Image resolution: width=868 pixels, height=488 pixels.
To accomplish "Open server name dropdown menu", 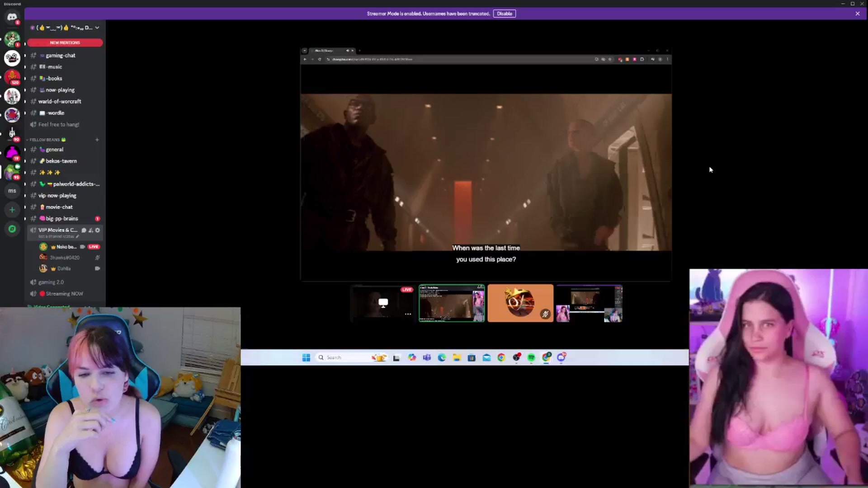I will point(97,28).
